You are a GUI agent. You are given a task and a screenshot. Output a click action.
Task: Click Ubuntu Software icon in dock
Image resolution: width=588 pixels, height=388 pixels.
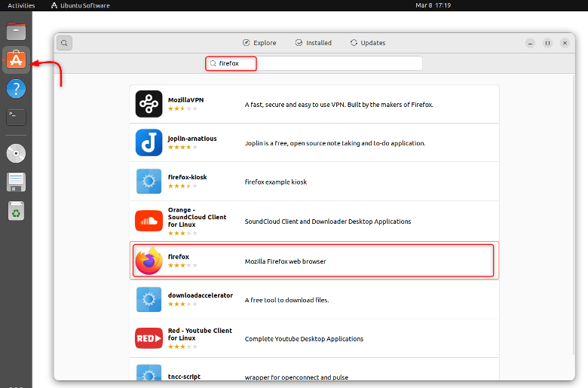(x=16, y=60)
